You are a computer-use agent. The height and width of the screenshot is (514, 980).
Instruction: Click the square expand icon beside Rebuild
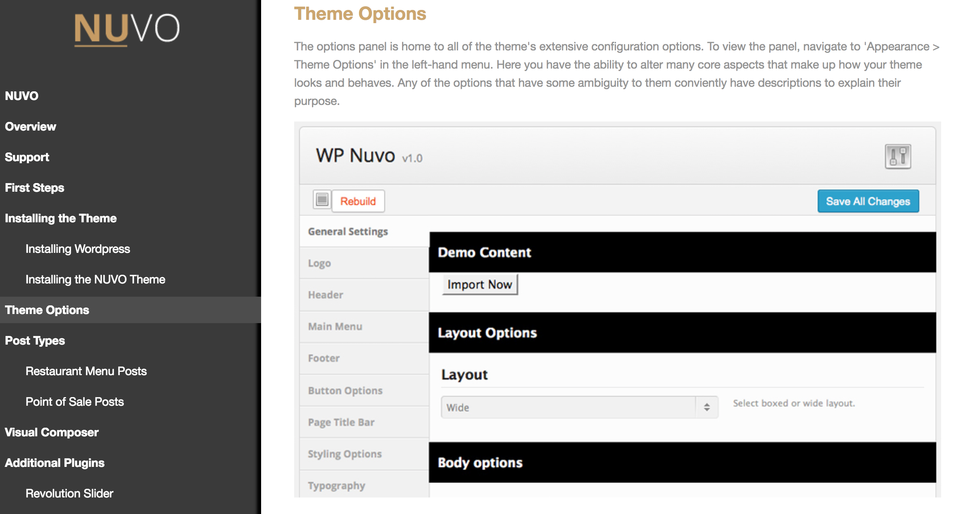[x=322, y=200]
